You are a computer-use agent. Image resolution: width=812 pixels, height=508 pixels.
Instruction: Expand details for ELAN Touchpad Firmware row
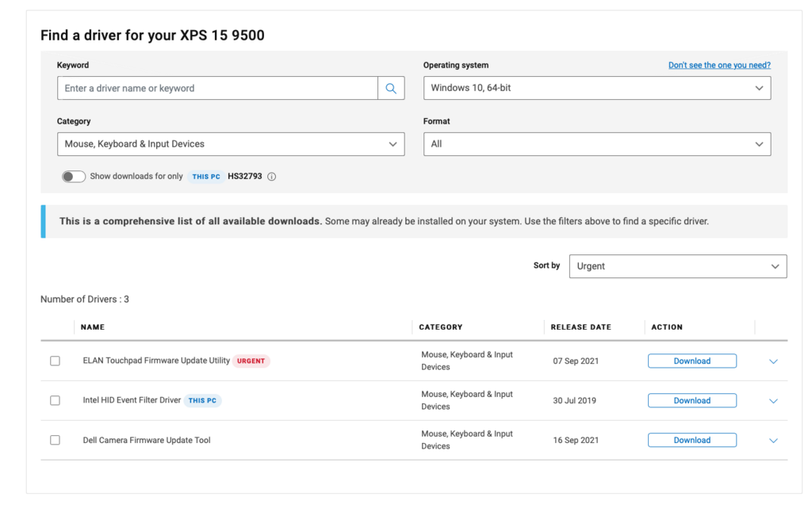[773, 361]
